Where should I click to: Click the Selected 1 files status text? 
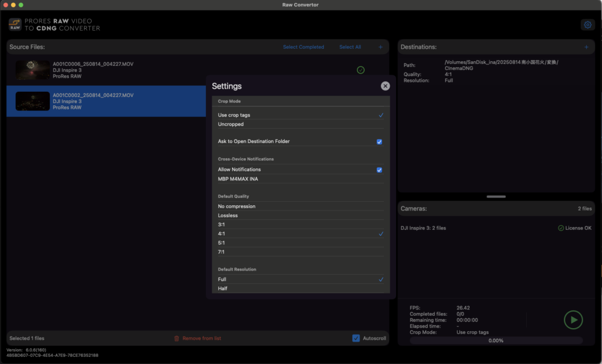(x=27, y=338)
